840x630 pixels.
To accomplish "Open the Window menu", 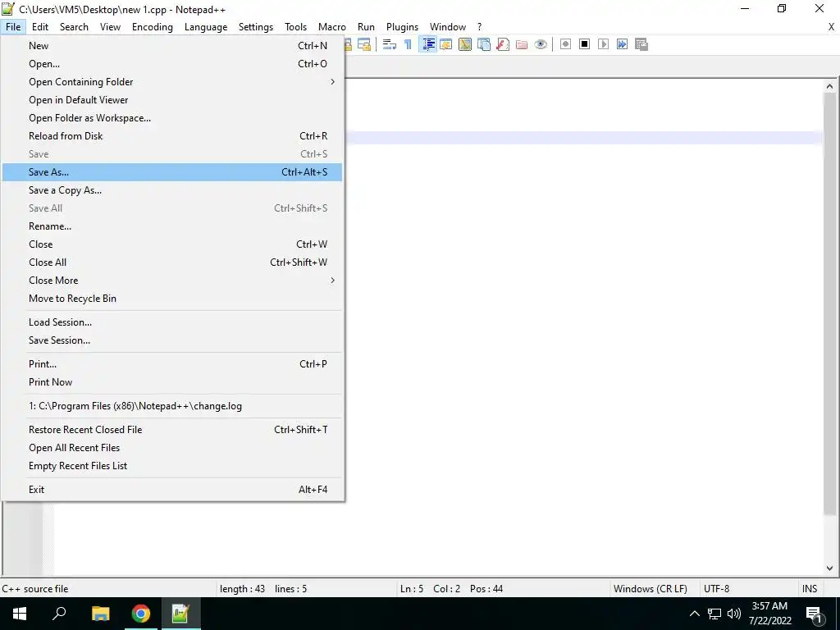I will click(448, 27).
